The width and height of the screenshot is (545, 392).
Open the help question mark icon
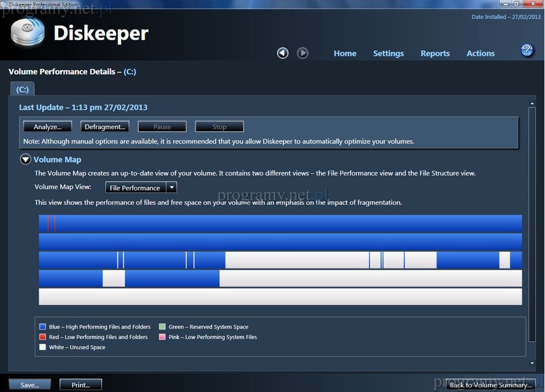527,50
